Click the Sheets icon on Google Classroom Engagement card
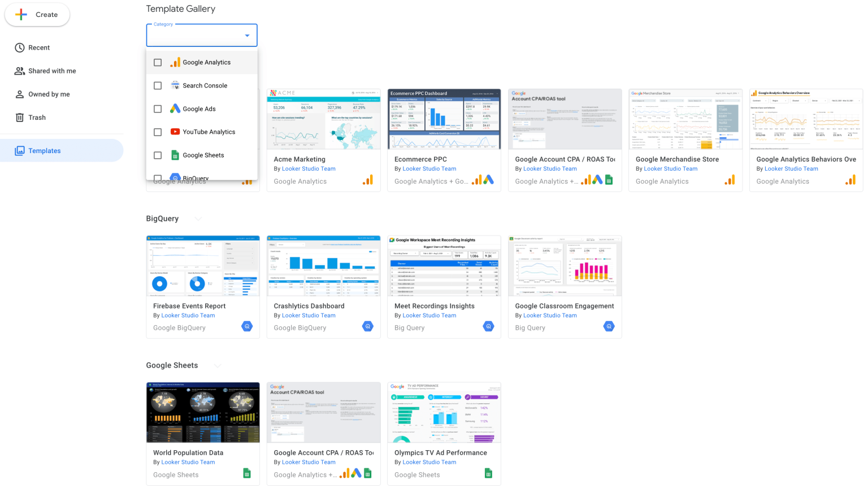Viewport: 868px width, 501px height. (609, 326)
